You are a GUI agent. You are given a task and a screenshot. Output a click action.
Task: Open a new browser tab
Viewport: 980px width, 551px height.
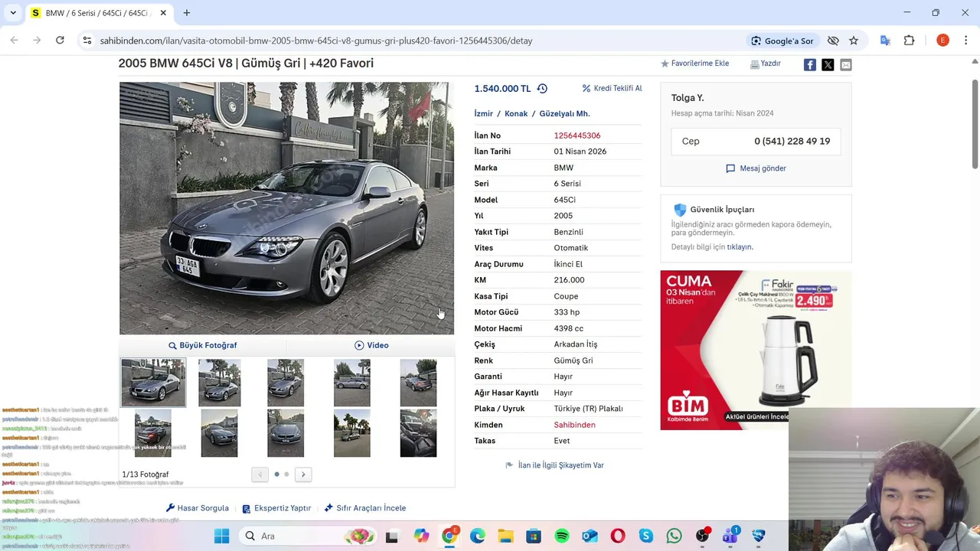[x=187, y=13]
